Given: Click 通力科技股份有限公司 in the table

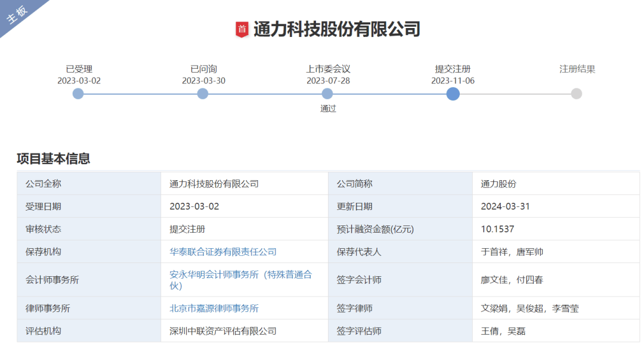Looking at the screenshot, I should (x=214, y=184).
